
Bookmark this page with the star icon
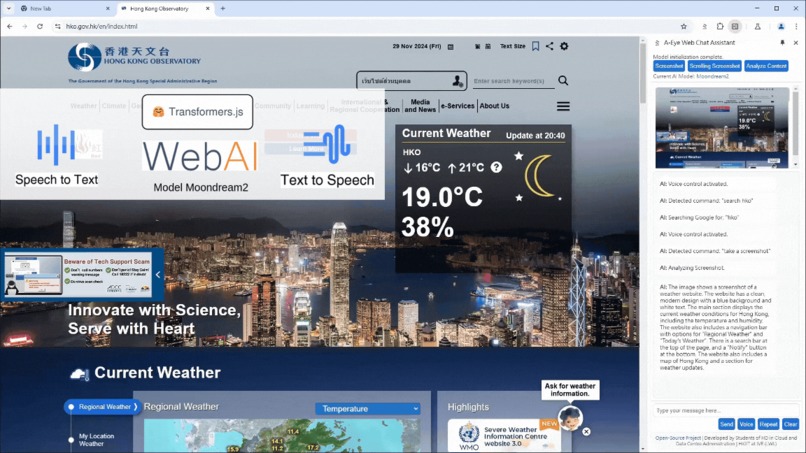(x=684, y=26)
